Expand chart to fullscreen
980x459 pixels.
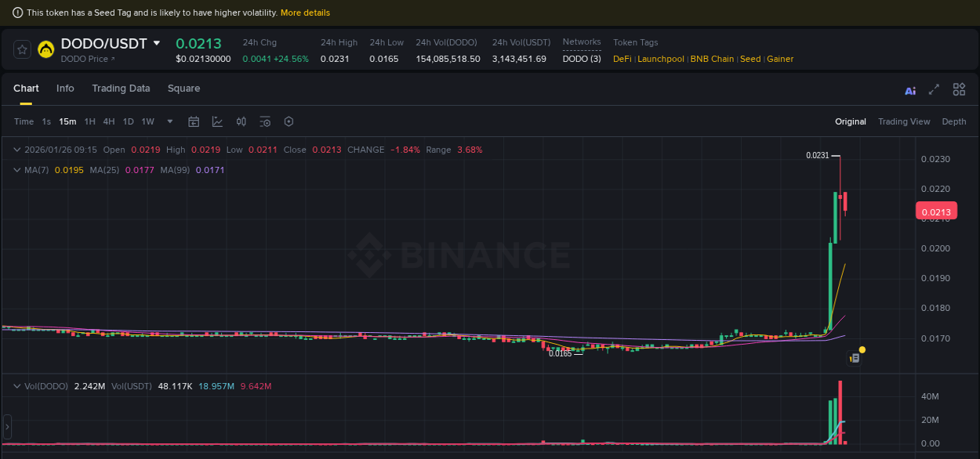pos(934,90)
